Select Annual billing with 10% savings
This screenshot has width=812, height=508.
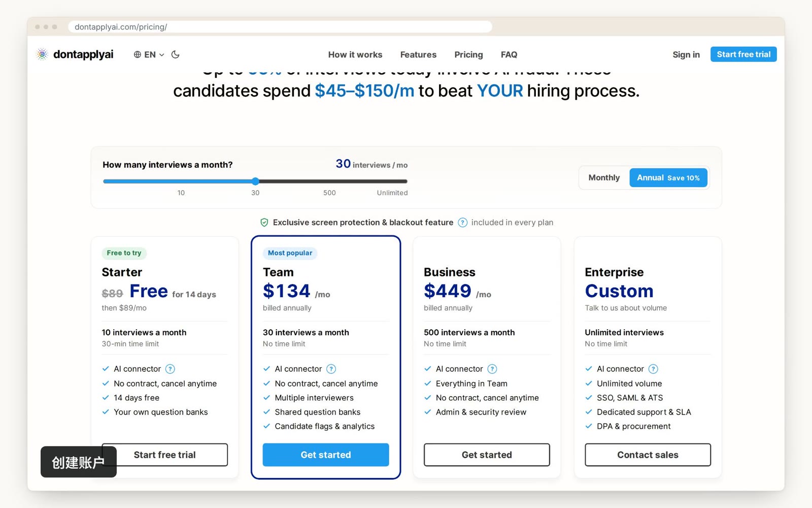tap(668, 178)
